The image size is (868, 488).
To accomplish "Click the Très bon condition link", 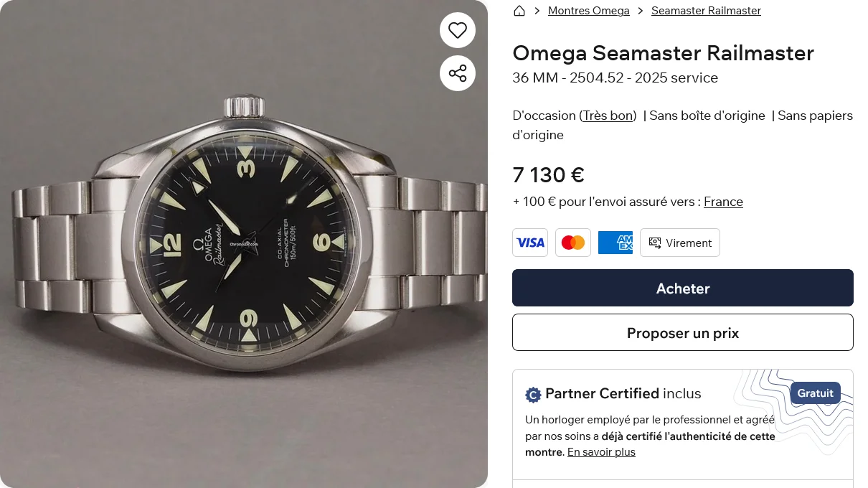I will pyautogui.click(x=608, y=116).
